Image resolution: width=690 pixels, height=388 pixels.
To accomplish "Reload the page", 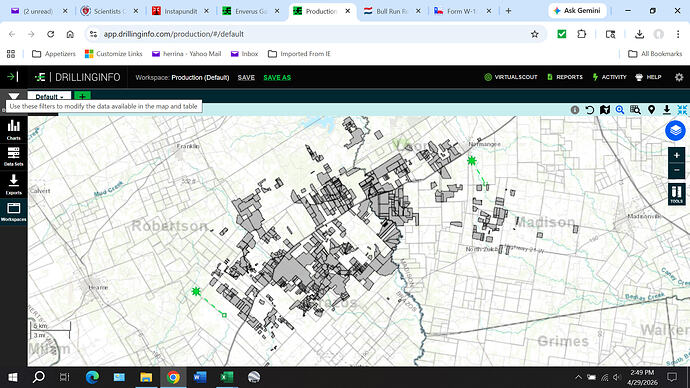I will tap(51, 34).
